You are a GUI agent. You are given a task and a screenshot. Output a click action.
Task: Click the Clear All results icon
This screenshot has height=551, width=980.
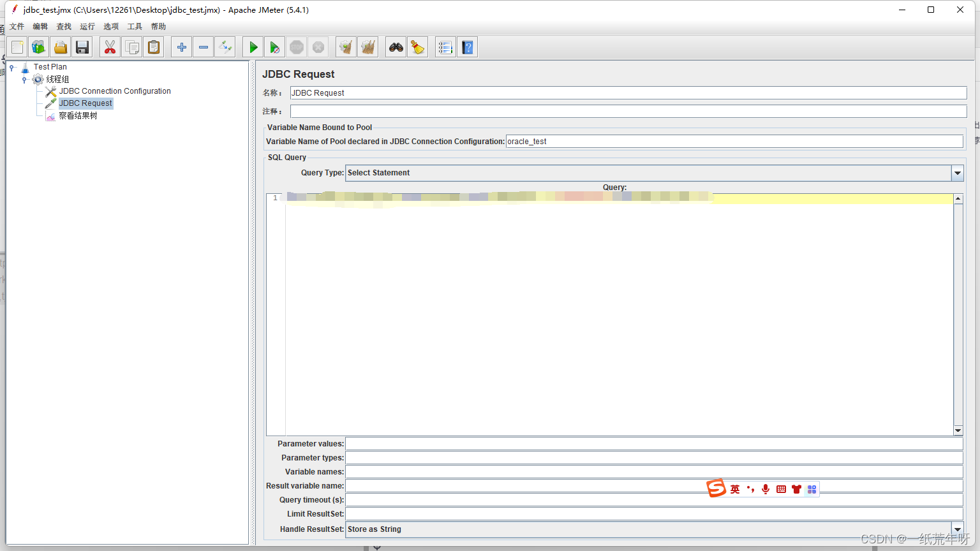pyautogui.click(x=368, y=47)
